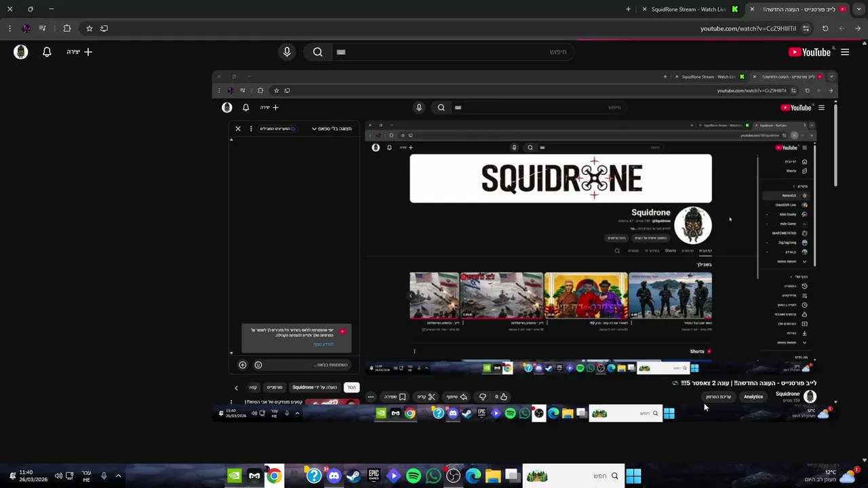The image size is (868, 488).
Task: Open Steam from the taskbar
Action: [x=353, y=476]
